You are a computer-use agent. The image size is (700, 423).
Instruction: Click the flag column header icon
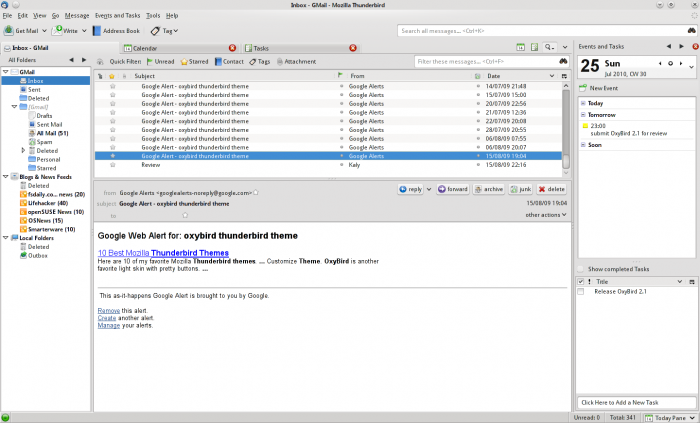coord(340,76)
